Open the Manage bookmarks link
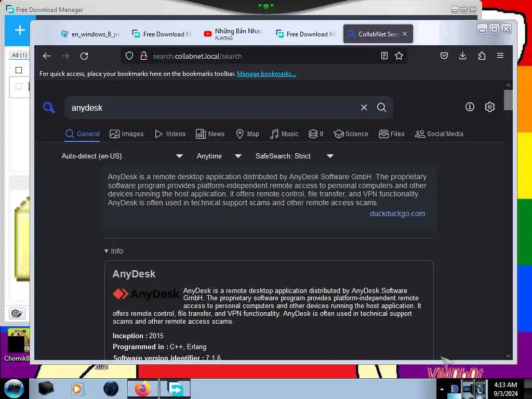The image size is (532, 399). (x=267, y=74)
